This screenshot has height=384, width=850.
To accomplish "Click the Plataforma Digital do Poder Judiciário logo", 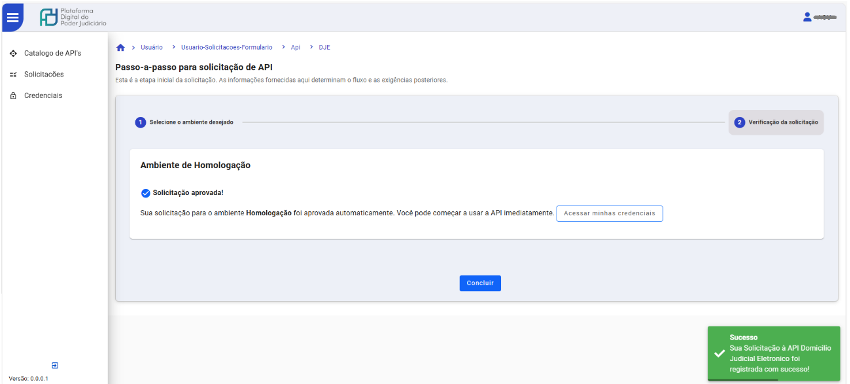I will pyautogui.click(x=73, y=17).
